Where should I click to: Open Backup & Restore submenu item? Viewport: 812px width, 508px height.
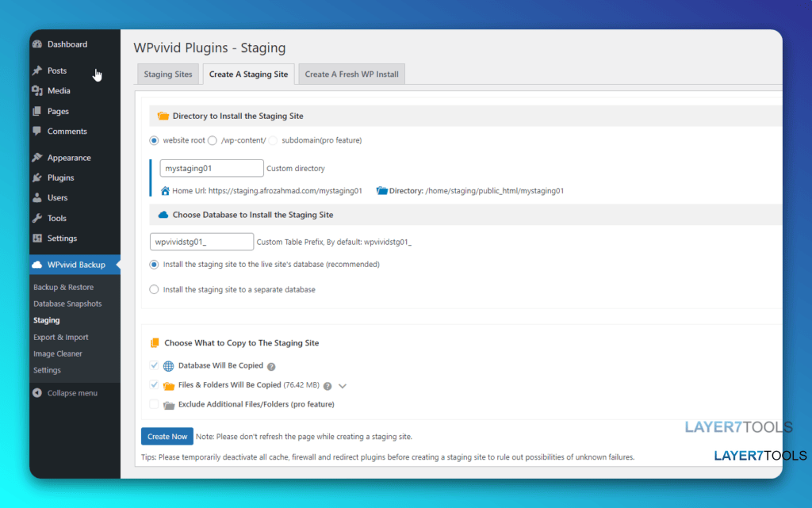point(63,287)
